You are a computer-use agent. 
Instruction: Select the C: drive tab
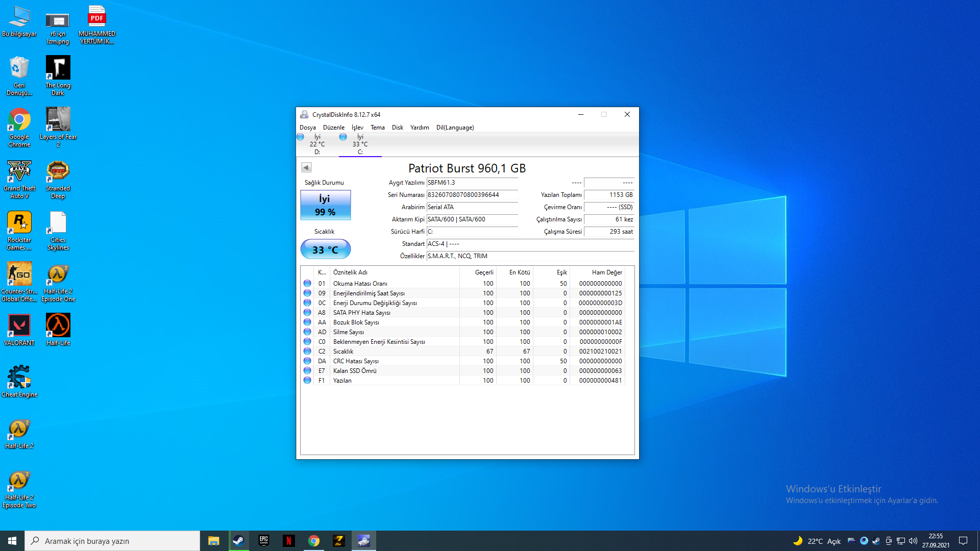(x=360, y=144)
